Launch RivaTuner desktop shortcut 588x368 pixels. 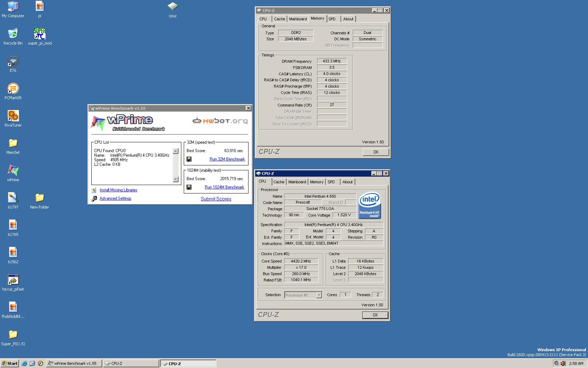13,118
